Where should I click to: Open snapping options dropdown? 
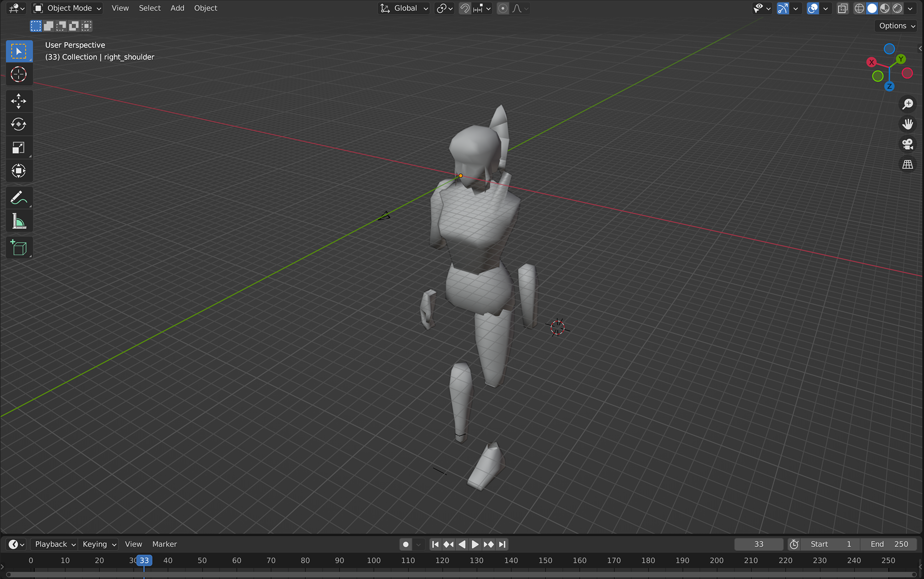(482, 8)
